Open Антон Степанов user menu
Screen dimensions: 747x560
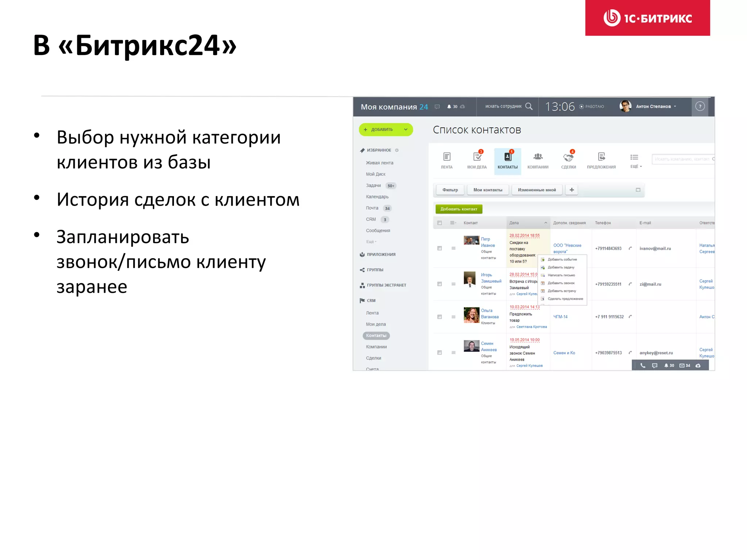coord(648,106)
